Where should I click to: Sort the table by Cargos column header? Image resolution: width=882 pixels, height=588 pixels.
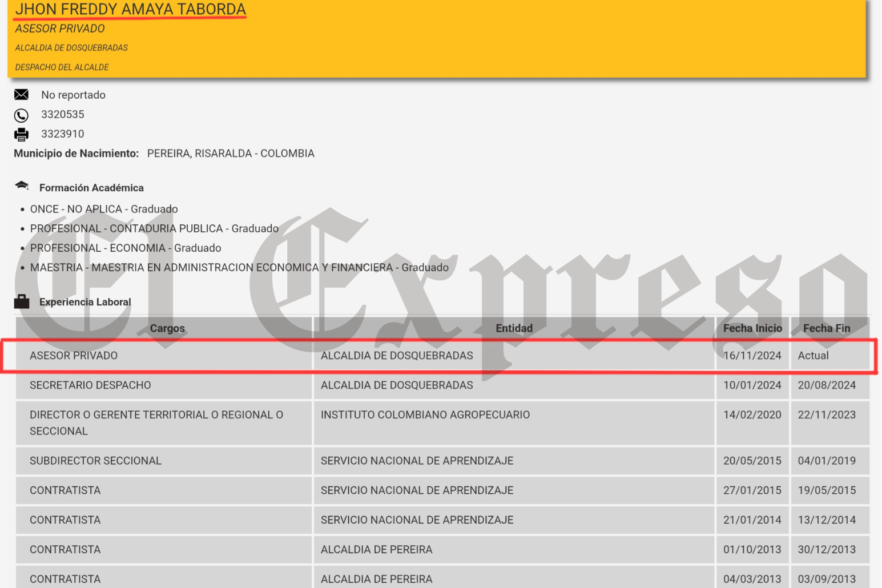coord(168,328)
